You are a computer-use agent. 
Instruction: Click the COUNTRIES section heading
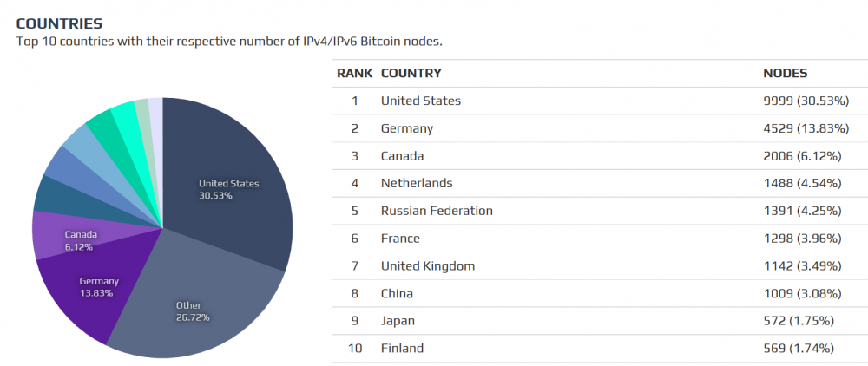(59, 23)
